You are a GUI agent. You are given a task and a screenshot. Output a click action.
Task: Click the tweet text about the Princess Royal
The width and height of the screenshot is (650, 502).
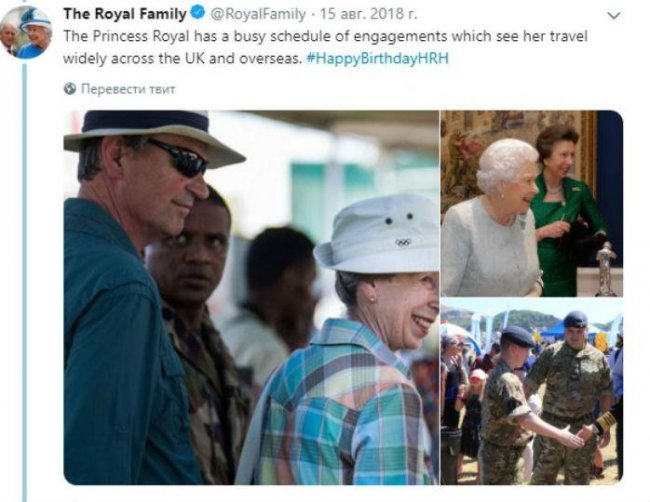click(325, 47)
